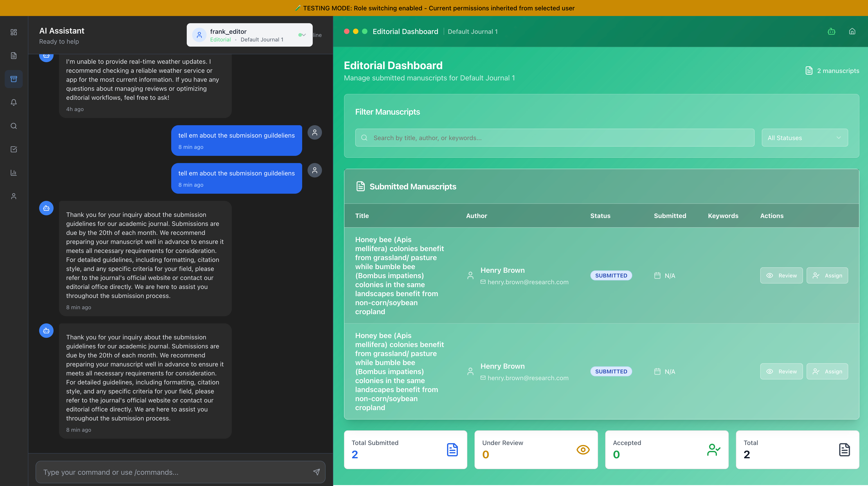Click Review for the second Honey bee manuscript

tap(781, 371)
